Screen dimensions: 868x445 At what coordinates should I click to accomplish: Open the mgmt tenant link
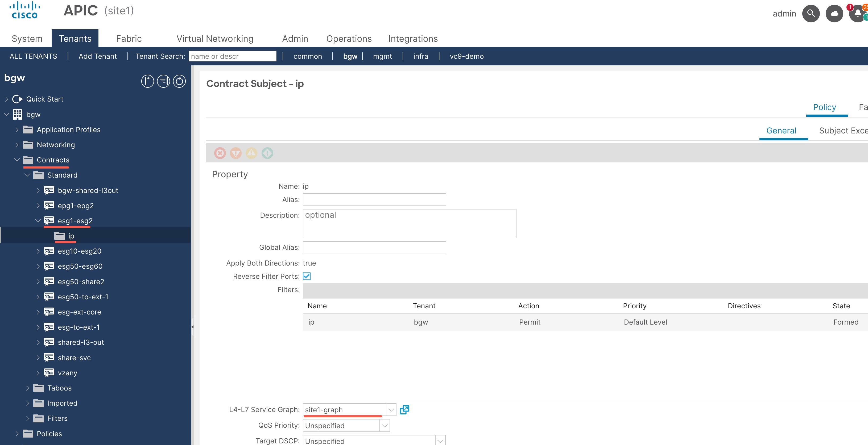pos(382,56)
